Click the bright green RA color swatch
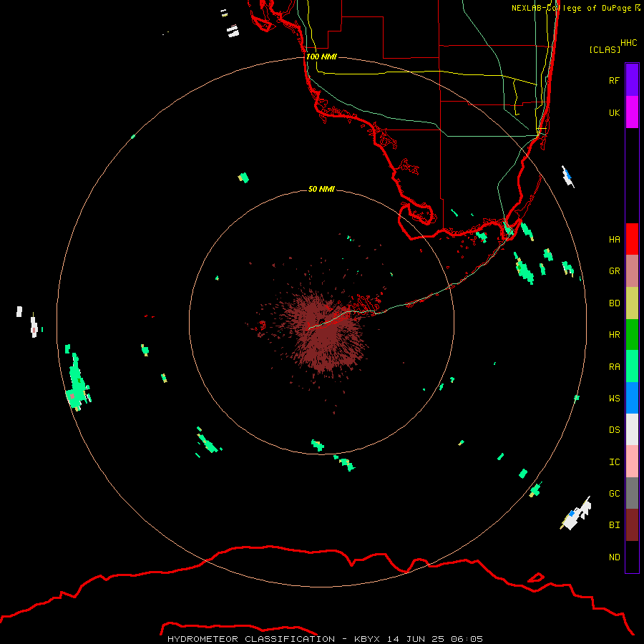644x644 pixels. click(632, 366)
